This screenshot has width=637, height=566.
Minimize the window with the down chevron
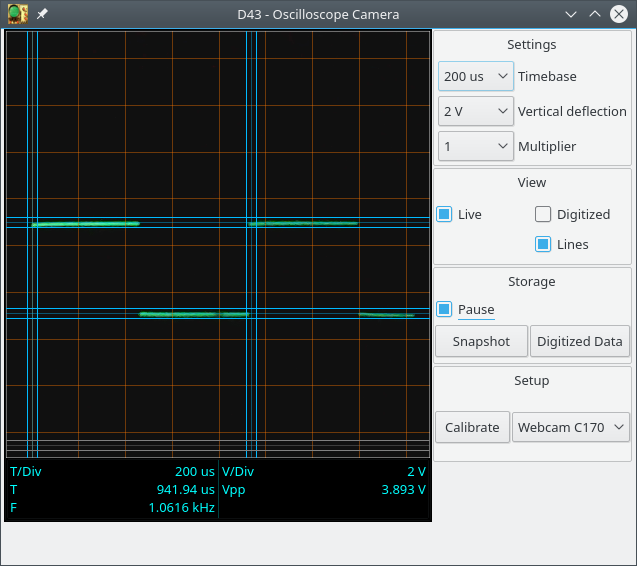tap(571, 15)
